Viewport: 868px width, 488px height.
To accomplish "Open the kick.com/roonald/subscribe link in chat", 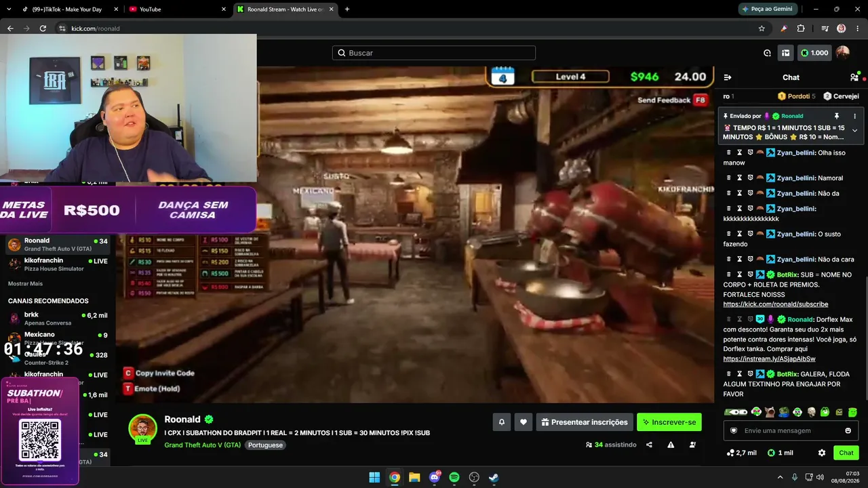I will pyautogui.click(x=776, y=305).
